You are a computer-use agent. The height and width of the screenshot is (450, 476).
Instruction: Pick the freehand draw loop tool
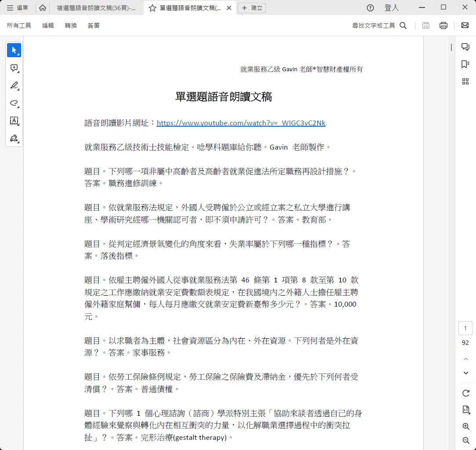click(x=14, y=103)
